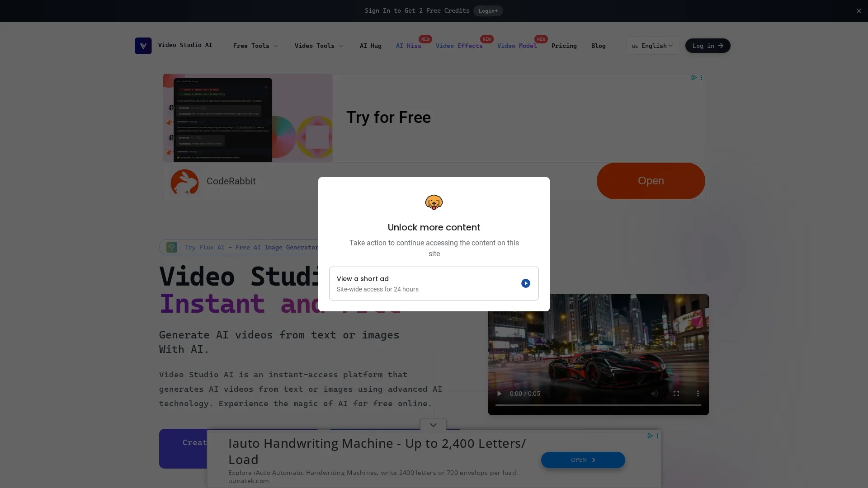This screenshot has width=868, height=488.
Task: Open the Video Model page
Action: click(517, 46)
